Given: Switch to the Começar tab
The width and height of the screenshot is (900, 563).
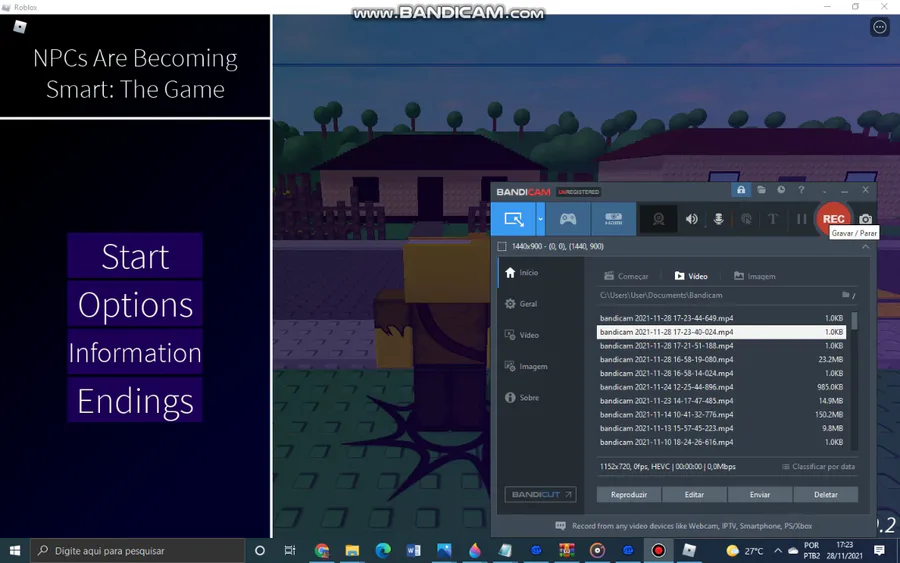Looking at the screenshot, I should coord(626,276).
